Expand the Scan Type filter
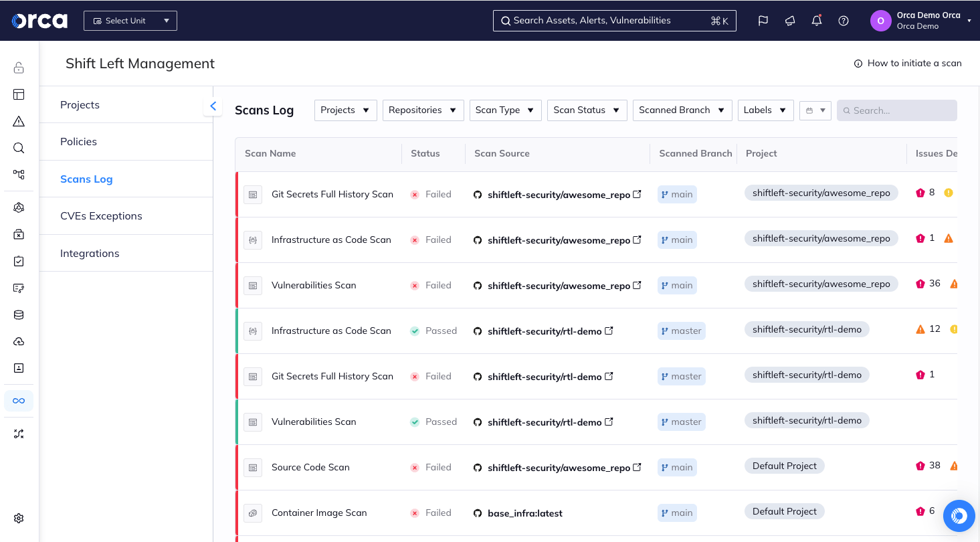 click(505, 110)
